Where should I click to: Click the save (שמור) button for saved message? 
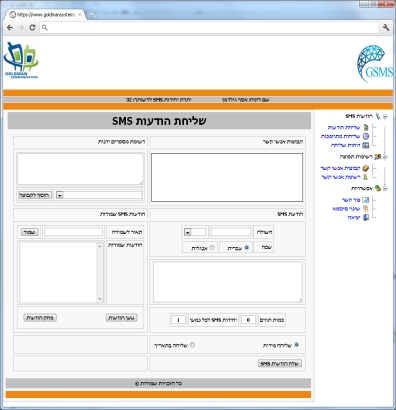30,232
